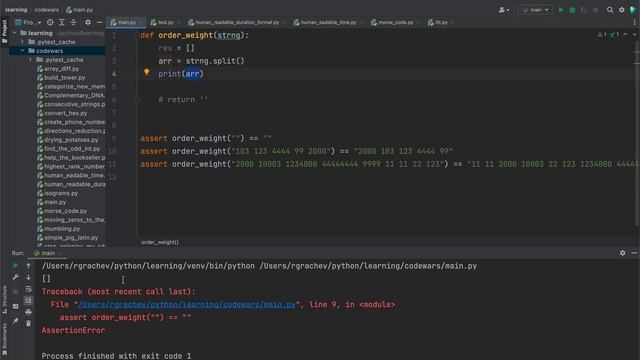Click the editor vertical scrollbar
The height and width of the screenshot is (360, 640).
click(637, 133)
